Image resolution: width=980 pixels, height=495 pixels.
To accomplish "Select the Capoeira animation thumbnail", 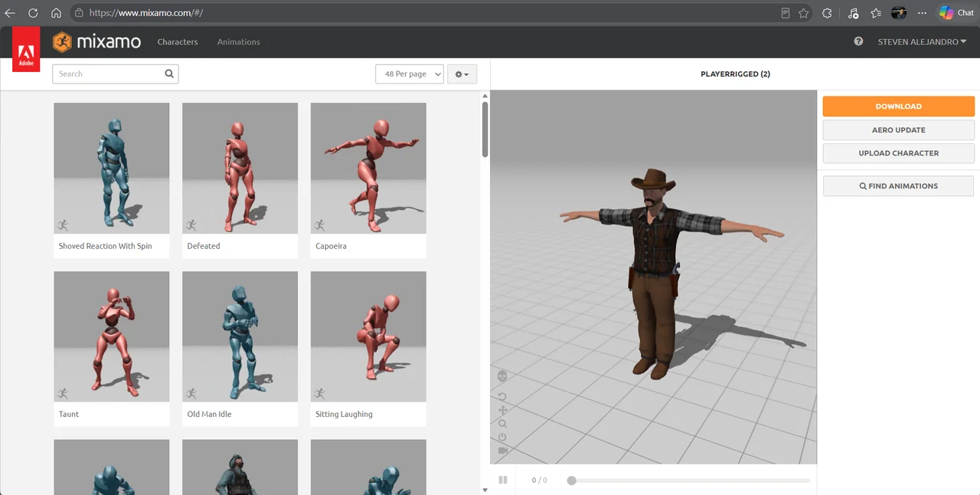I will (368, 169).
